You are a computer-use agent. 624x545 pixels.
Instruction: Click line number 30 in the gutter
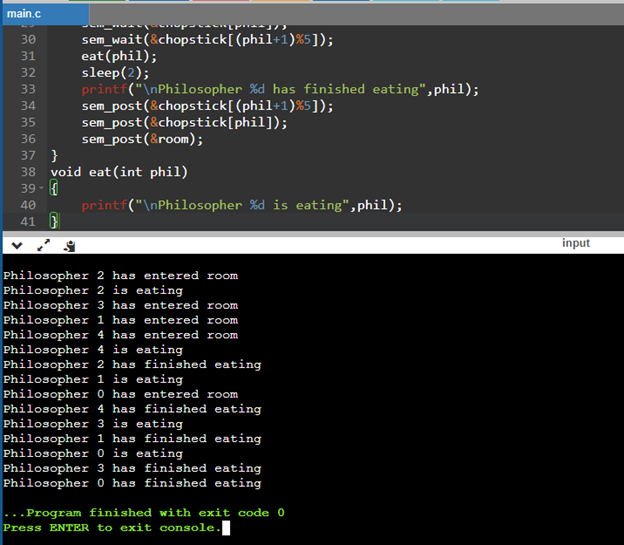click(x=28, y=39)
